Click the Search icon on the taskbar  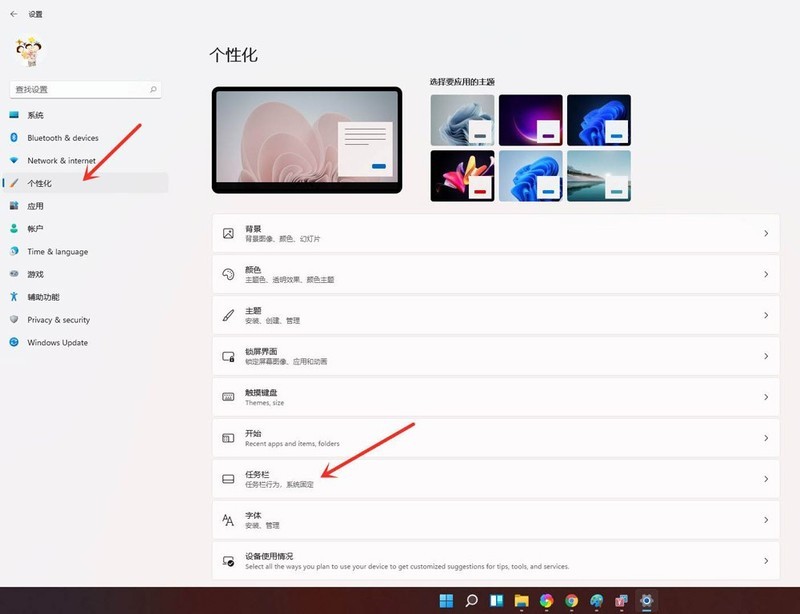[x=472, y=600]
